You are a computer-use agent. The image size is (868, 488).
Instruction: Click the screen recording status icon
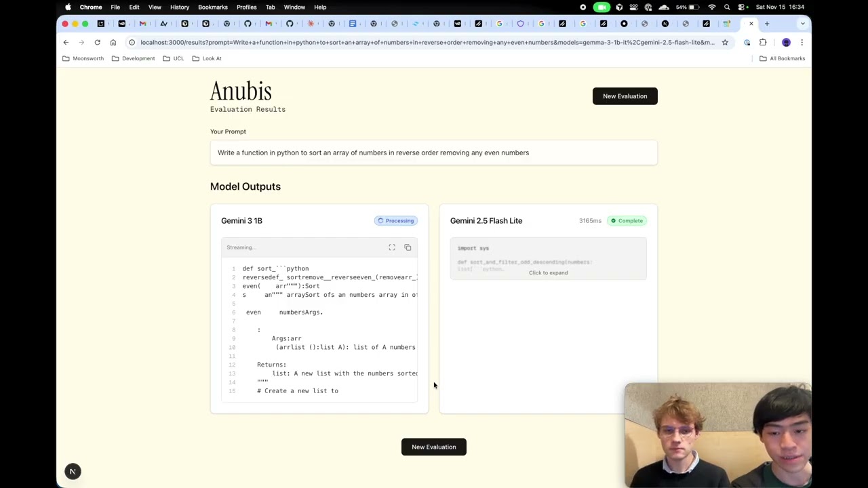point(583,7)
